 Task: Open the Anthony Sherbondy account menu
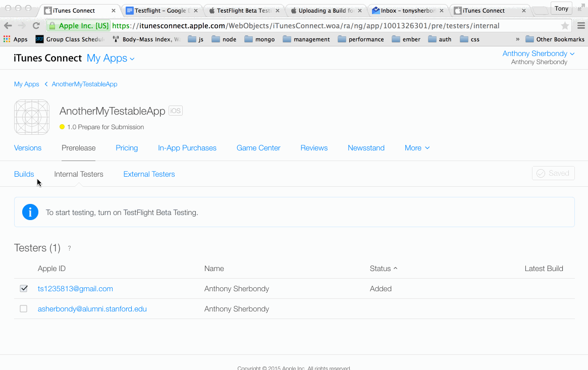(539, 54)
